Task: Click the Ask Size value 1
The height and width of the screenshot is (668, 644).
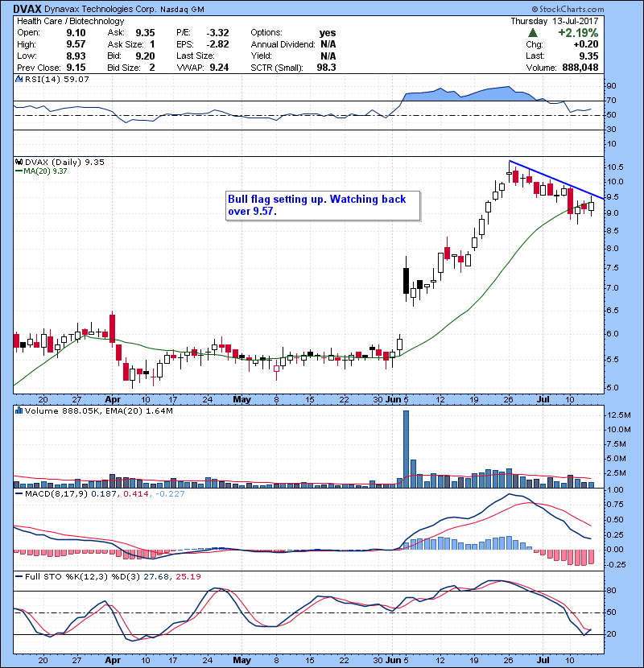Action: [x=152, y=44]
